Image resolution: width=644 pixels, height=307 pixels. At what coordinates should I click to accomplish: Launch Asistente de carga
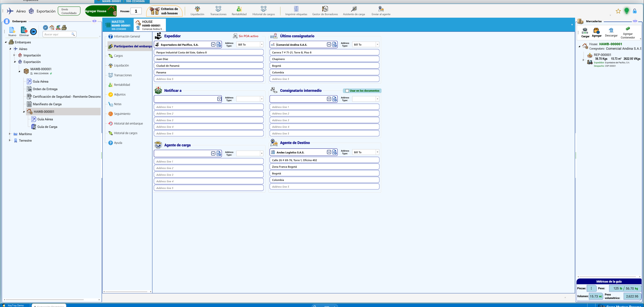(354, 11)
